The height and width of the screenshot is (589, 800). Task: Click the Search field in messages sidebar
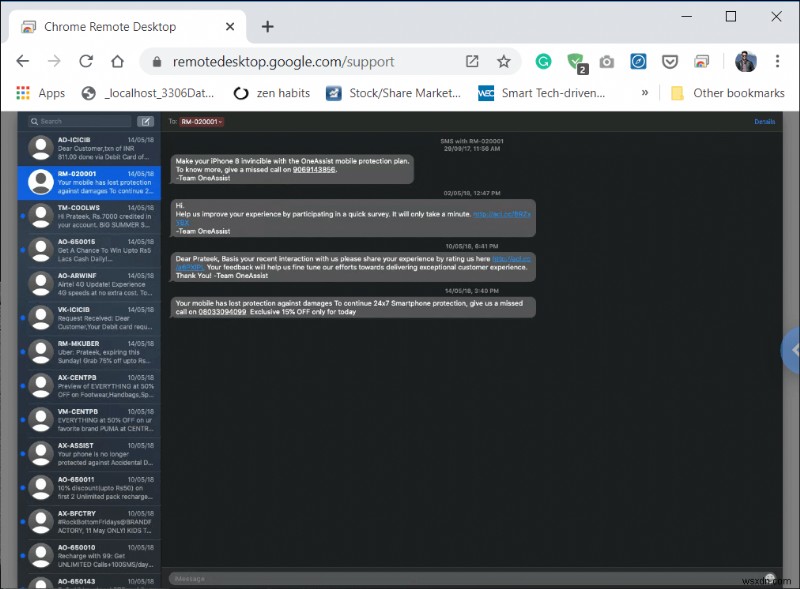tap(82, 121)
